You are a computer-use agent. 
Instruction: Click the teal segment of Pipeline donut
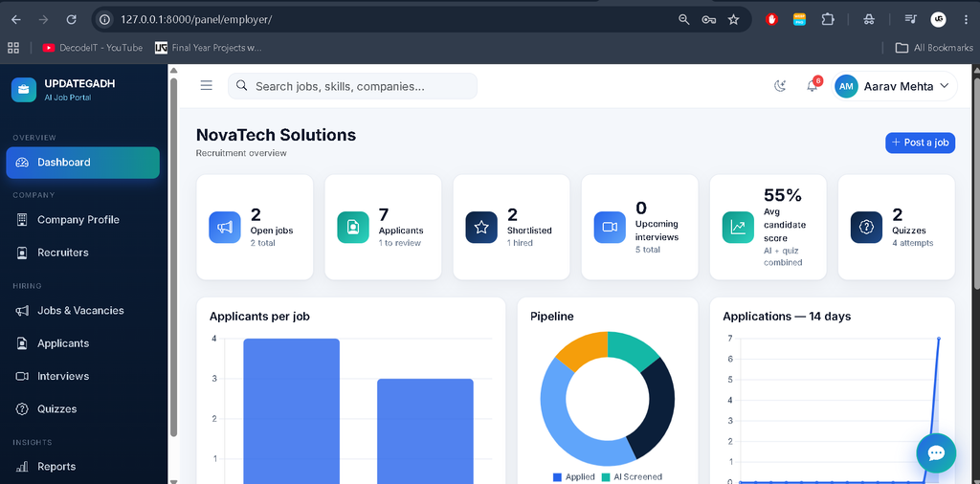tap(632, 350)
